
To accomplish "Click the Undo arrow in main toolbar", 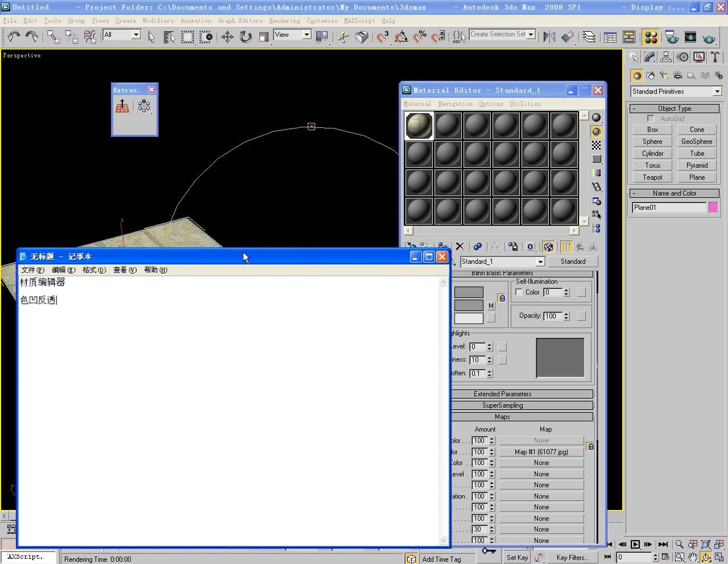I will pos(14,37).
